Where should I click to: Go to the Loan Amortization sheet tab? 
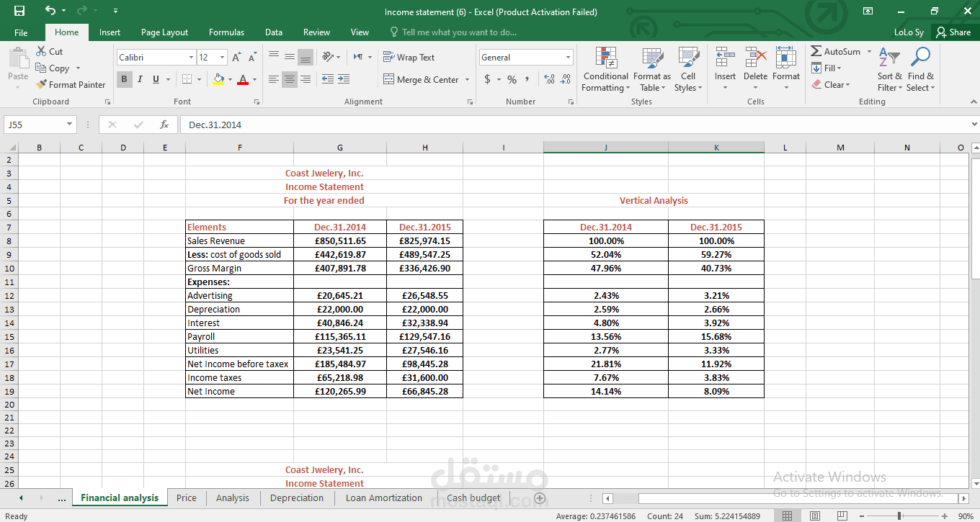coord(384,498)
